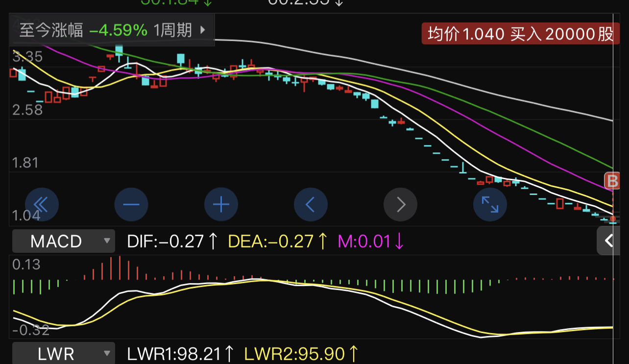Open the LWR indicator dropdown
This screenshot has width=629, height=364.
point(64,353)
